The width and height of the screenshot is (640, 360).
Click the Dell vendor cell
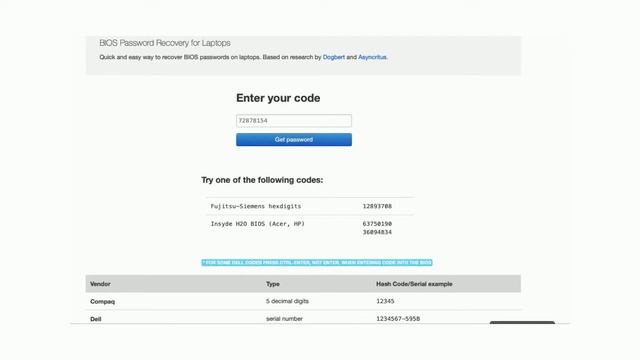[96, 319]
